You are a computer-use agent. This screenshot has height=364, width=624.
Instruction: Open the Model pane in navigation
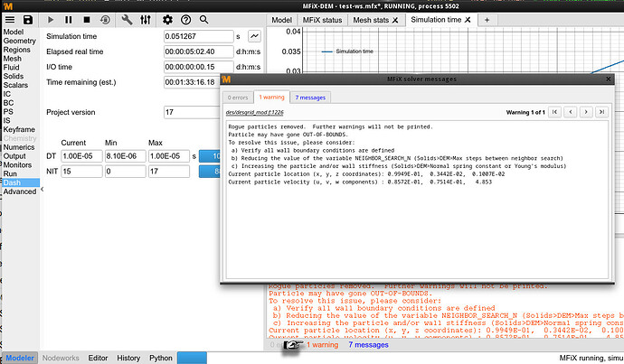click(x=14, y=32)
